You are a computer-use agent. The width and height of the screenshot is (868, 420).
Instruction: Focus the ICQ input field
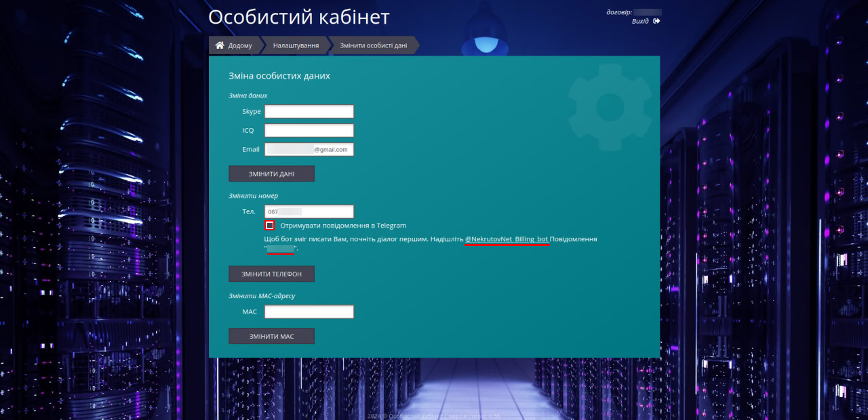point(309,131)
